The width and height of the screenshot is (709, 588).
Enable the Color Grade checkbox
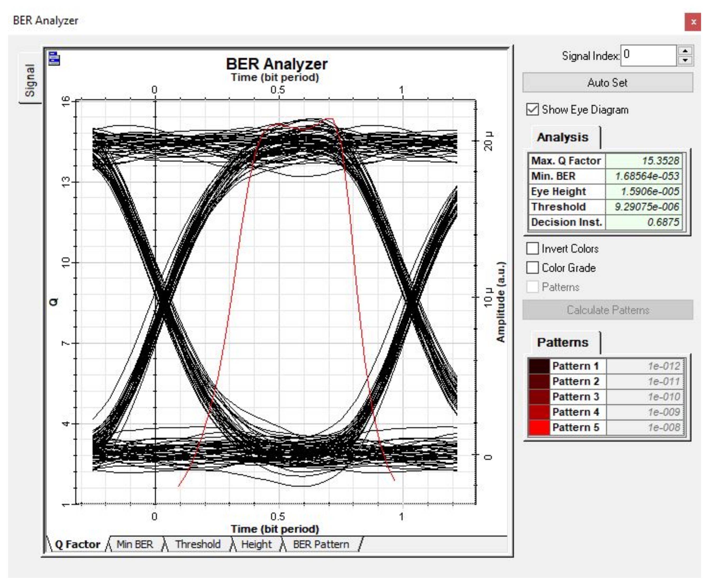pyautogui.click(x=533, y=268)
